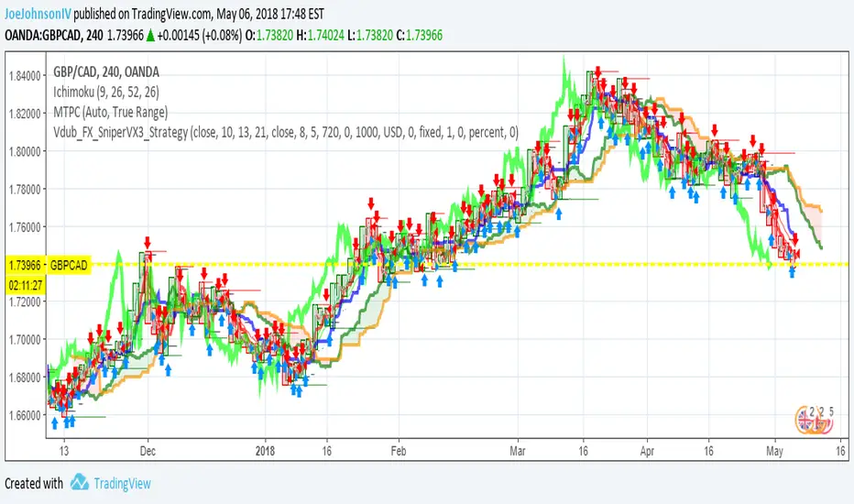This screenshot has width=854, height=504.
Task: Open the TradingView link beside the logo
Action: click(x=123, y=483)
